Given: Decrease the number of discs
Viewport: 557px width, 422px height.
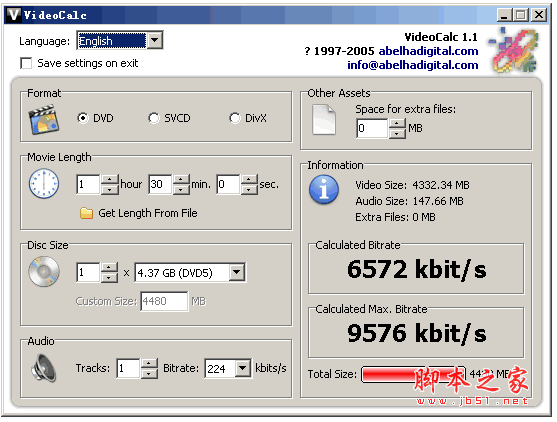Looking at the screenshot, I should pos(110,277).
